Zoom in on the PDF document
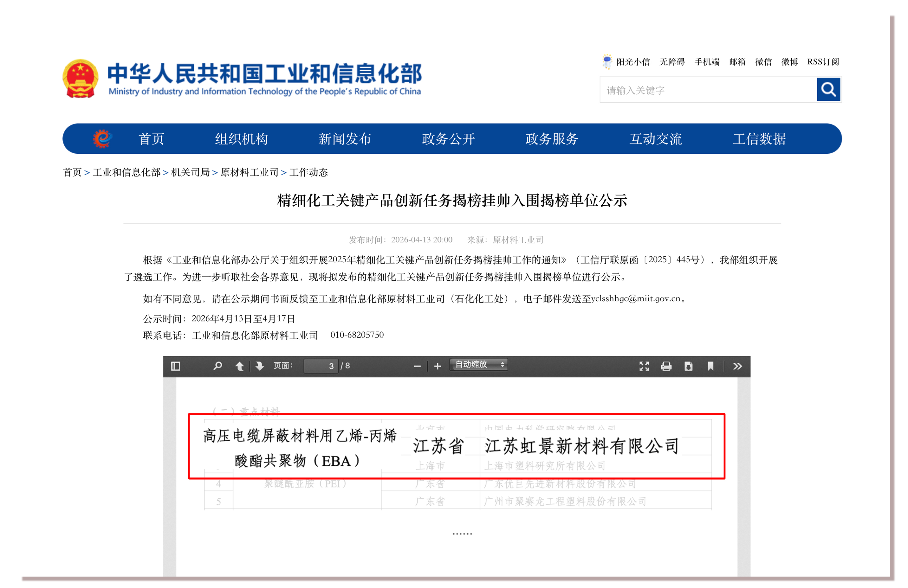908x588 pixels. (x=437, y=366)
